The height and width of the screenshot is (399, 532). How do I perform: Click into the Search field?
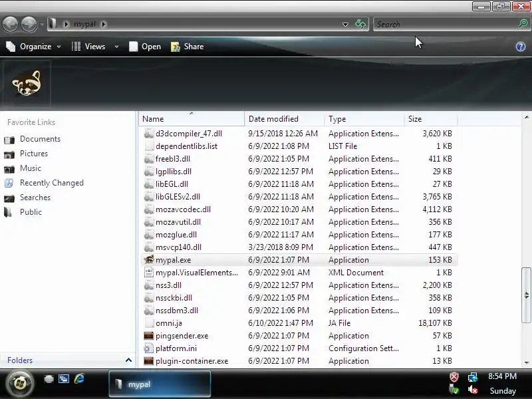(445, 25)
